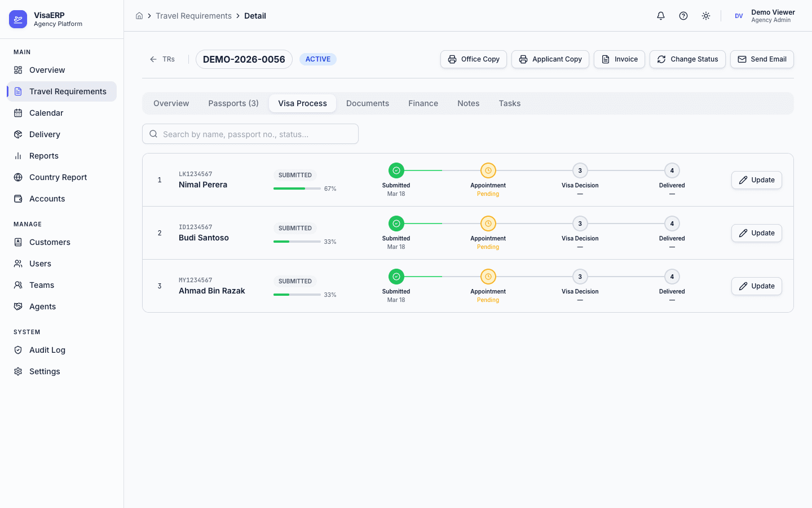
Task: Open Audit Log in the sidebar
Action: click(x=47, y=350)
